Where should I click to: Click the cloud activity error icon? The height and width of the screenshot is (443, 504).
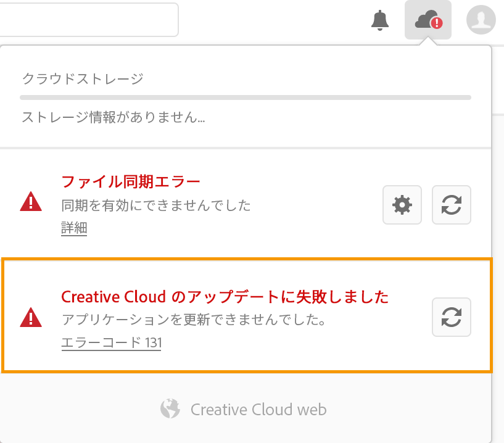428,20
